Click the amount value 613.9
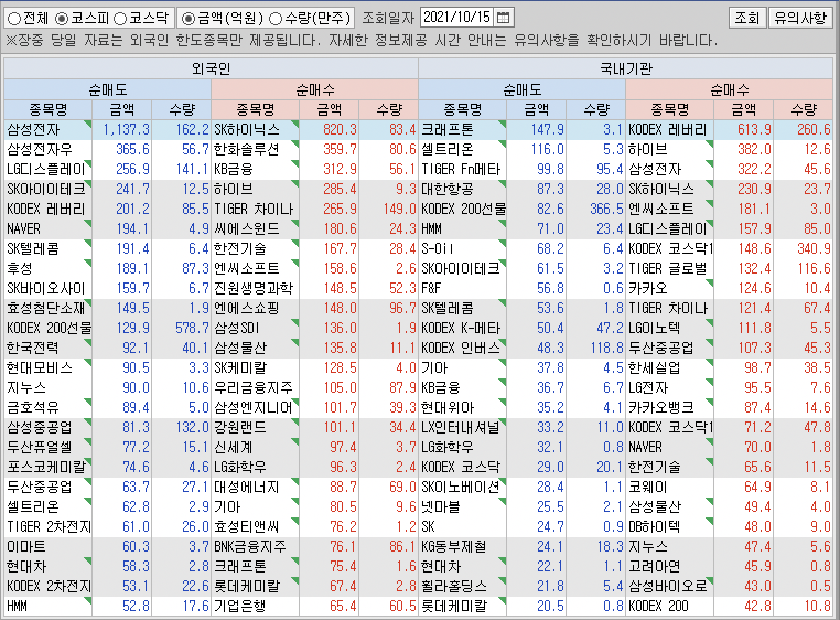The height and width of the screenshot is (620, 840). (755, 130)
